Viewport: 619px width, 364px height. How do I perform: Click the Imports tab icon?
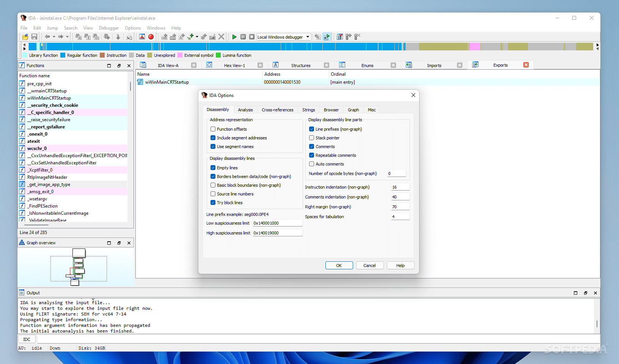409,65
